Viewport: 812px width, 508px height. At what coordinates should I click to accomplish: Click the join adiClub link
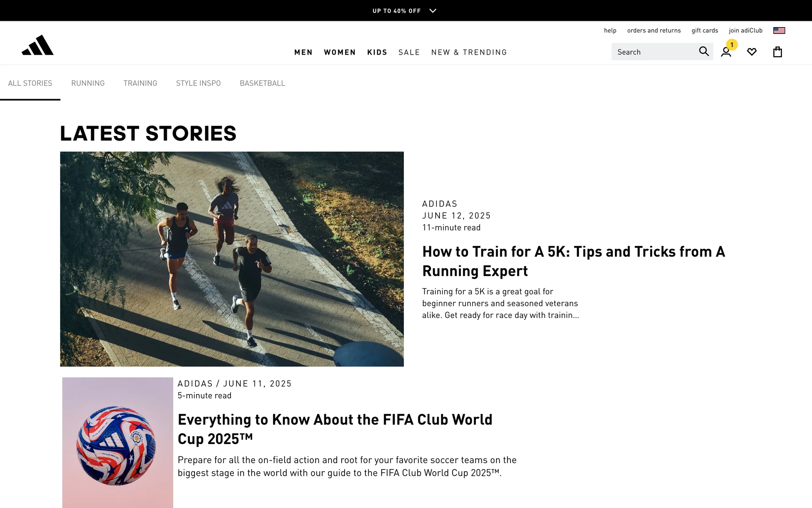pos(745,30)
